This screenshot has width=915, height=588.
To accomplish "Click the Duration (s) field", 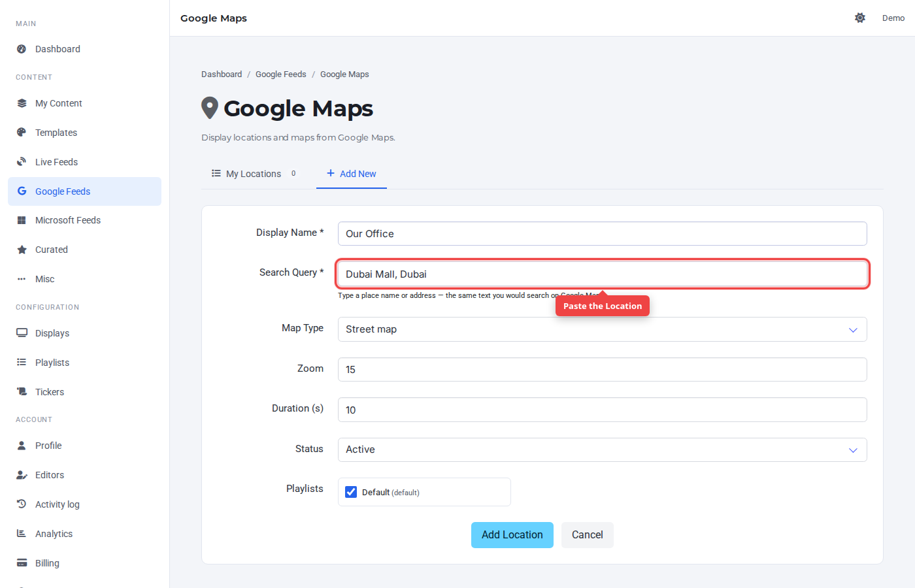I will (602, 410).
